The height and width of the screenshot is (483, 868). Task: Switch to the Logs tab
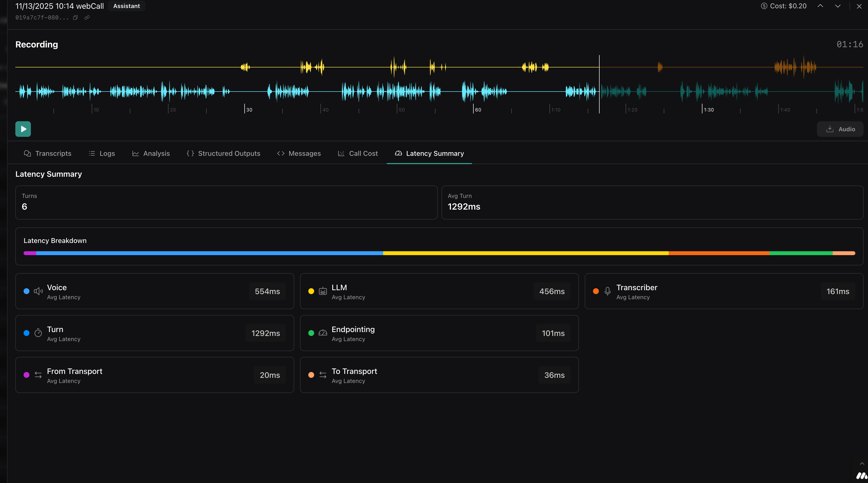pos(102,153)
